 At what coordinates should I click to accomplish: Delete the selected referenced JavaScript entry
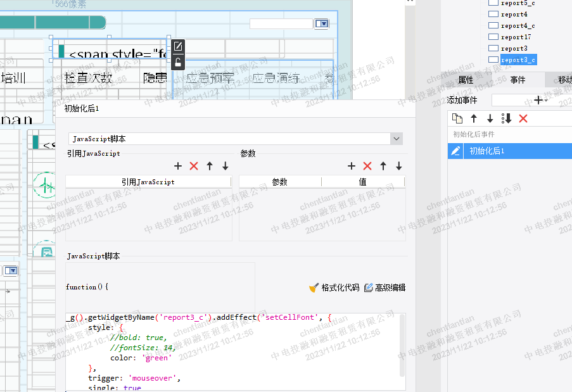coord(194,167)
